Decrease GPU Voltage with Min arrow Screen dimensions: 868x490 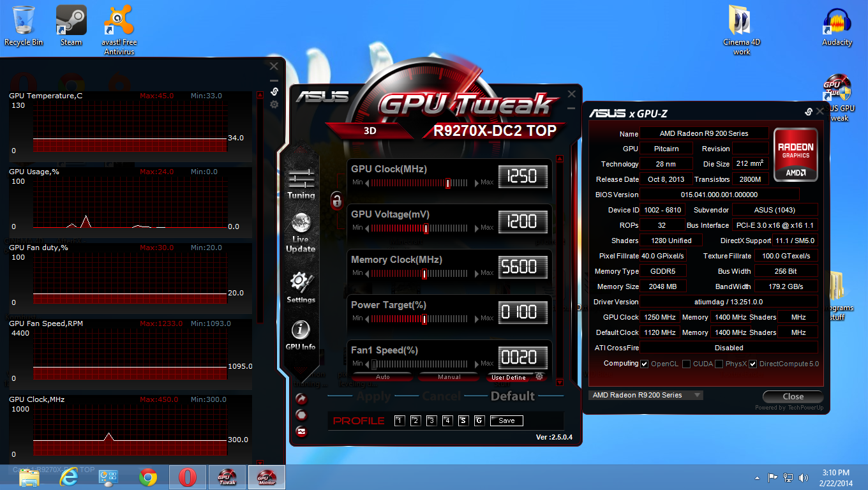coord(368,227)
